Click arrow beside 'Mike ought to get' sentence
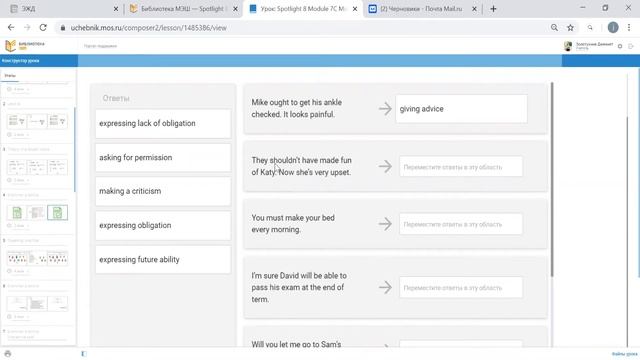Screen dimensions: 640x360 385,109
